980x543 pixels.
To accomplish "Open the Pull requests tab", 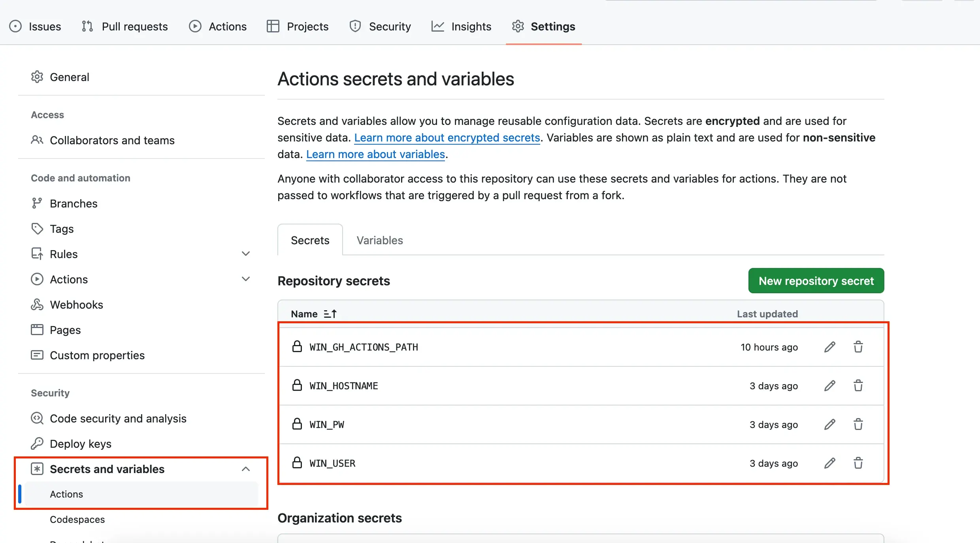I will tap(125, 26).
